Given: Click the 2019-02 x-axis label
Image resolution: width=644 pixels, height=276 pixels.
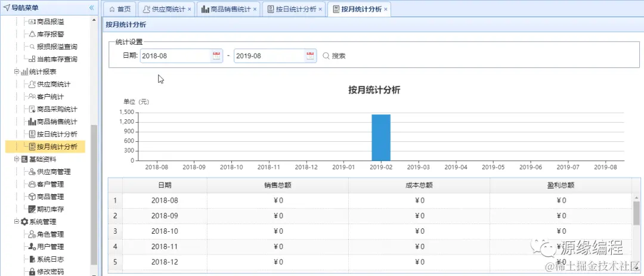Looking at the screenshot, I should pos(381,167).
